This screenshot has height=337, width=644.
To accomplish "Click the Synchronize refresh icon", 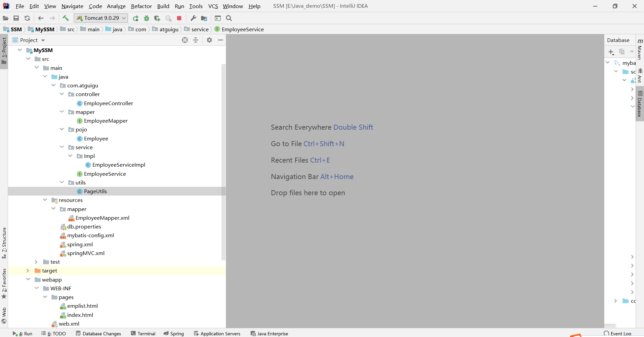I will coord(27,18).
